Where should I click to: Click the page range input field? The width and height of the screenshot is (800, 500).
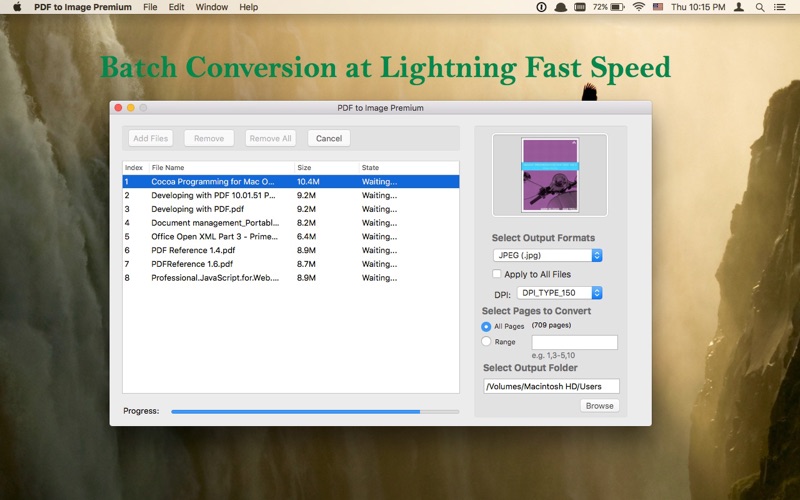574,342
